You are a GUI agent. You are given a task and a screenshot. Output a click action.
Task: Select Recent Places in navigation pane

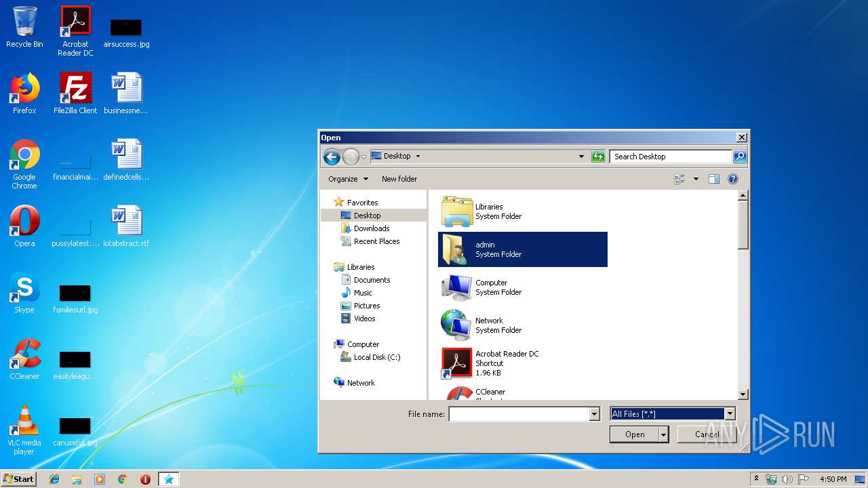(376, 241)
